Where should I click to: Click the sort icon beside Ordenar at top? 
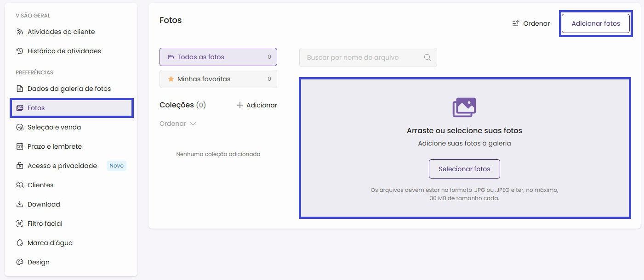point(516,23)
